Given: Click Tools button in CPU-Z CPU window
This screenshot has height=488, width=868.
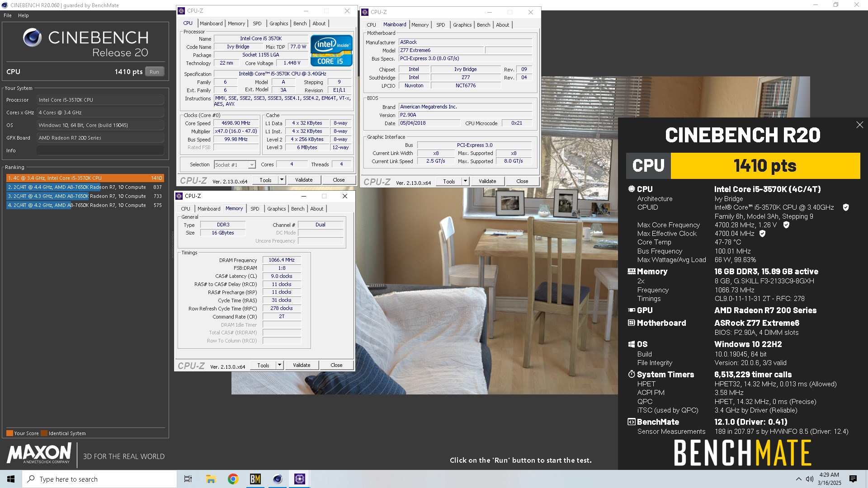Looking at the screenshot, I should [x=265, y=180].
